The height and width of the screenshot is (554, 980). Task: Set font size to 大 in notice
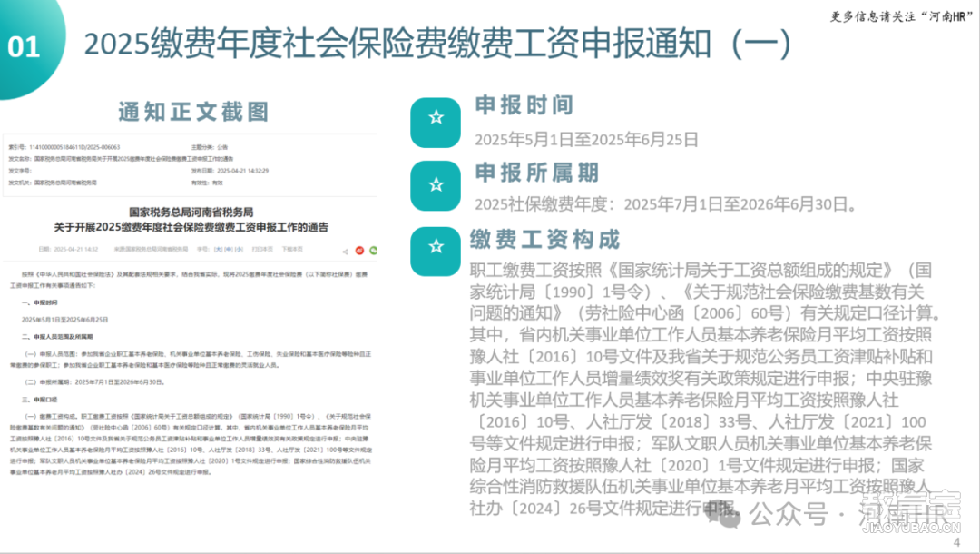click(218, 250)
